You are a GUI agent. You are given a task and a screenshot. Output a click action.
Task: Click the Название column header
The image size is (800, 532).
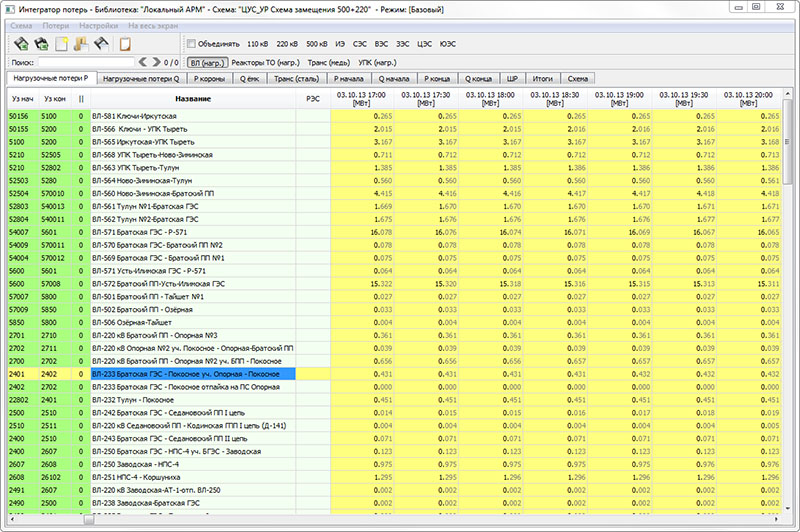[193, 98]
